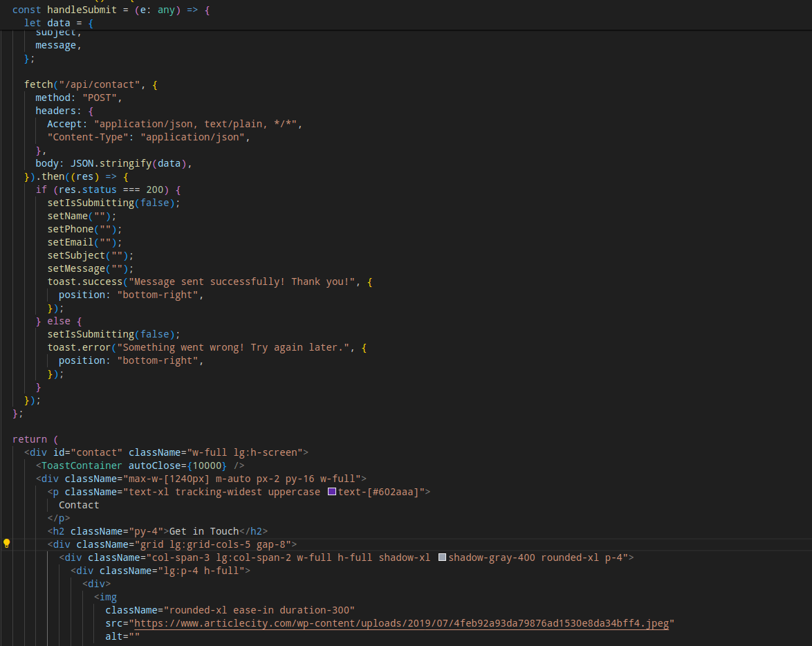Jump to the sticky 'let data' header line

(x=58, y=23)
